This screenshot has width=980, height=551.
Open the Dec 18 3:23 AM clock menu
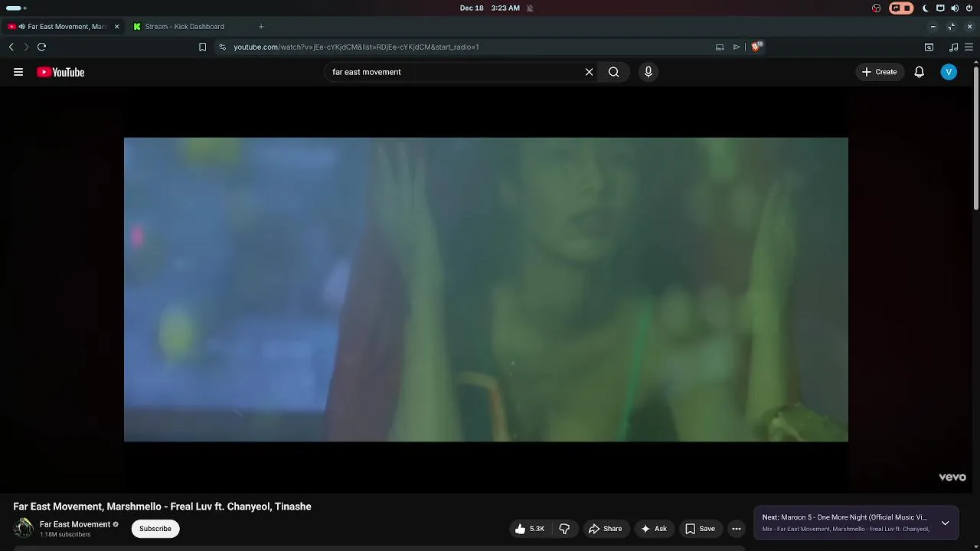click(x=490, y=8)
